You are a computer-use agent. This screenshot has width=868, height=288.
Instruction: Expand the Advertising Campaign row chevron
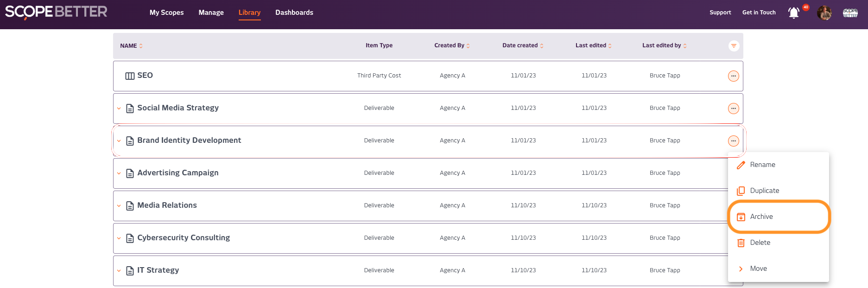[x=119, y=173]
